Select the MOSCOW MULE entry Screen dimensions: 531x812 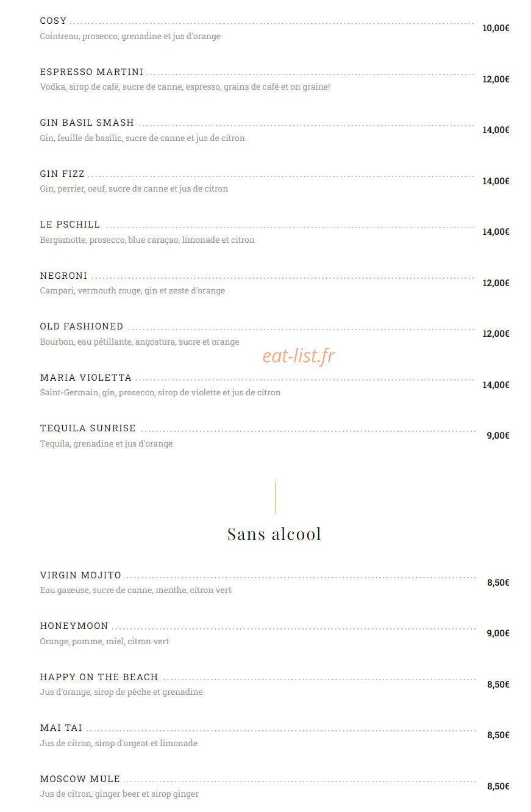pos(80,779)
